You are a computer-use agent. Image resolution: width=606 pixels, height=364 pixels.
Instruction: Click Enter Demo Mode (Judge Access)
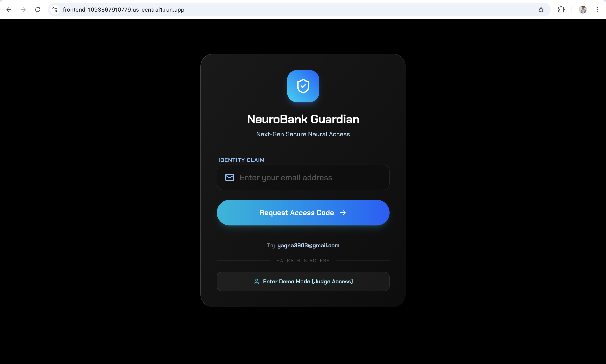[x=303, y=282]
